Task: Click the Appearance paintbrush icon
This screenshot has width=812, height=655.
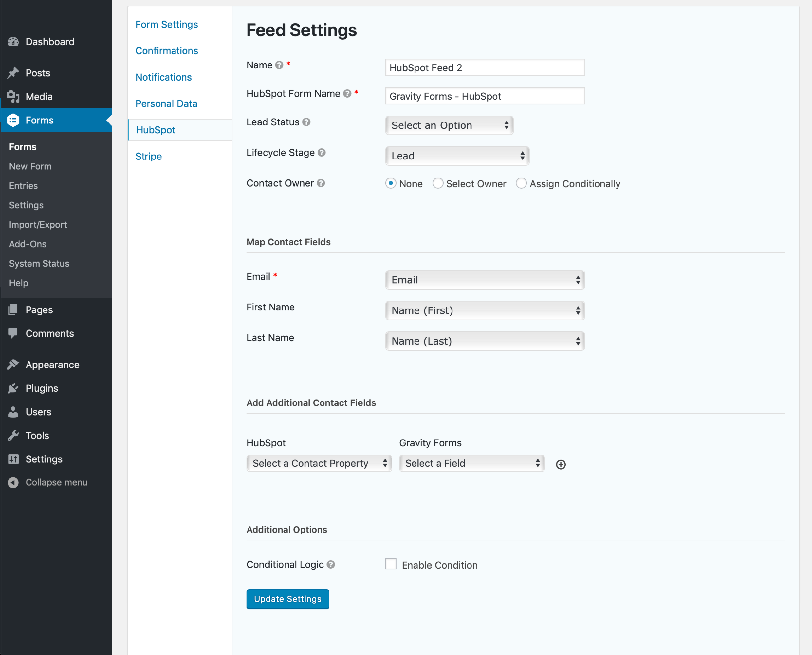Action: 13,365
